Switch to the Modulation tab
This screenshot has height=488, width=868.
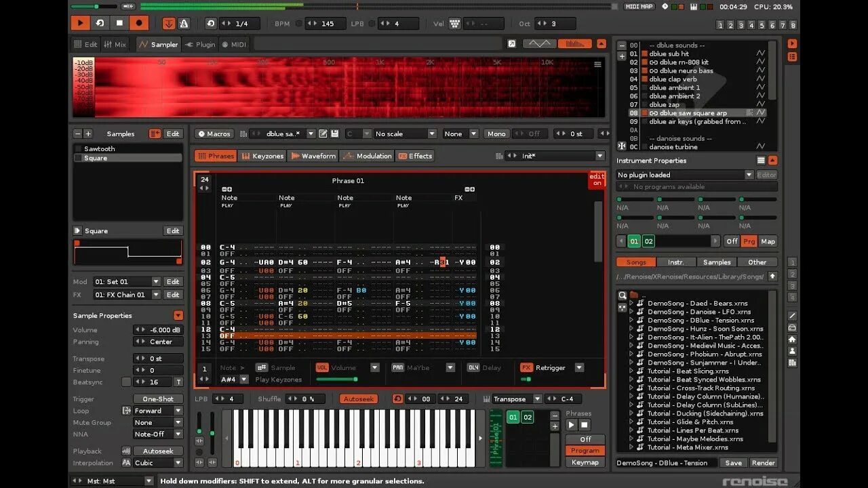tap(367, 155)
